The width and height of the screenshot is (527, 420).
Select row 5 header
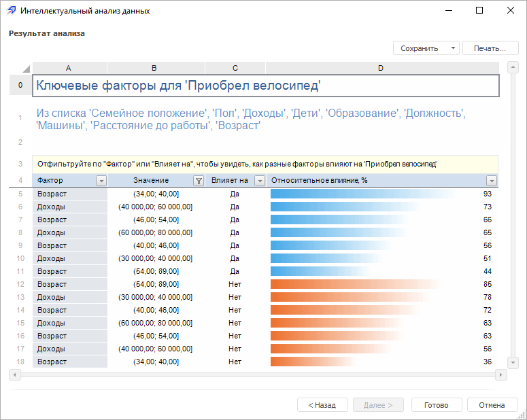(20, 194)
